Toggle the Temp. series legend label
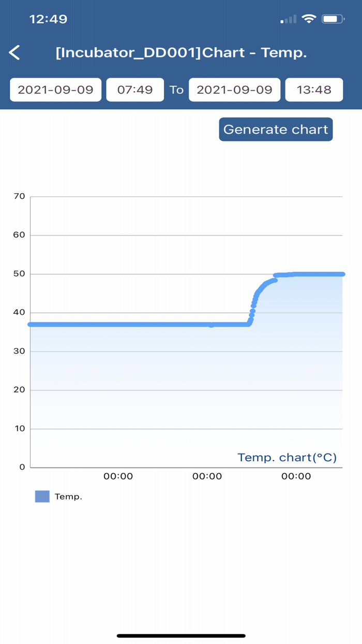The height and width of the screenshot is (644, 362). pos(68,496)
